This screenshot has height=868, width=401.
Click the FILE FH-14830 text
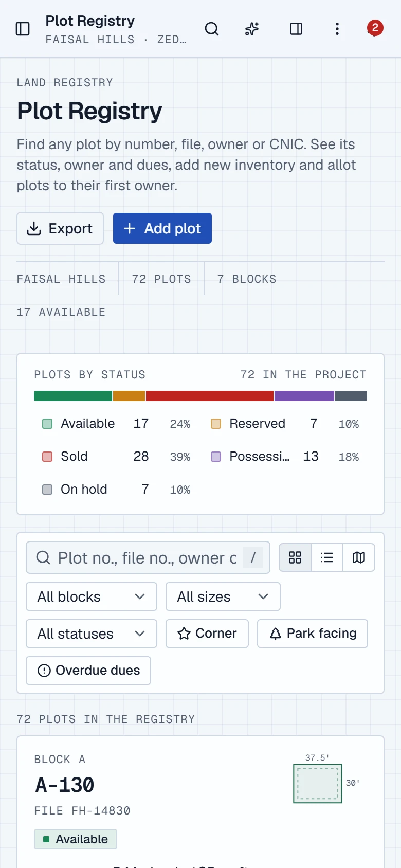click(82, 811)
